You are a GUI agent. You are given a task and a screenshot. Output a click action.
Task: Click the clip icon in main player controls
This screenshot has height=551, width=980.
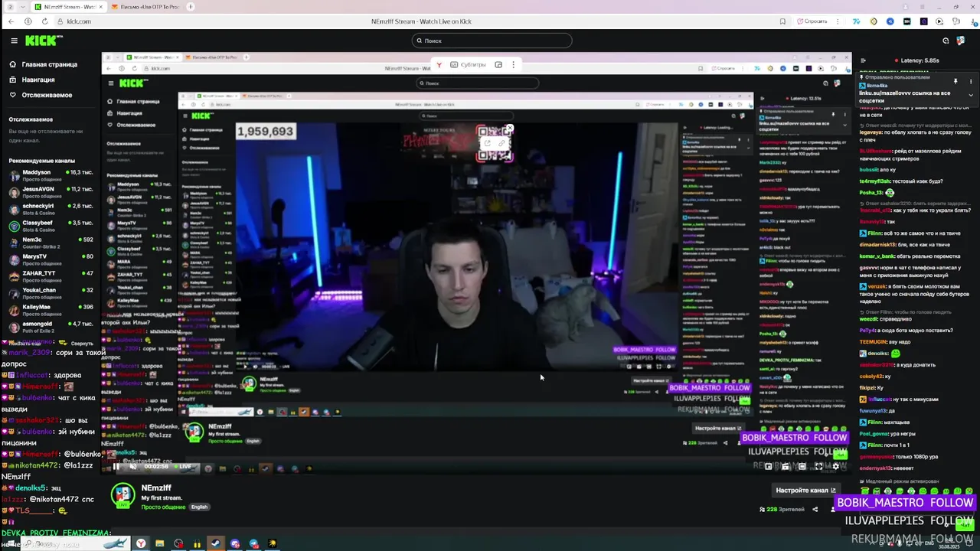pos(785,467)
